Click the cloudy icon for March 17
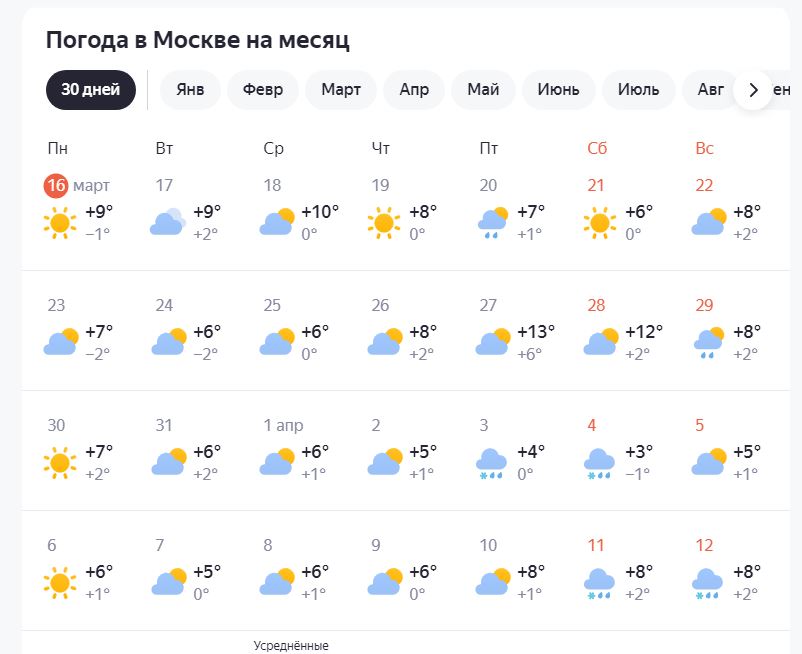Image resolution: width=802 pixels, height=654 pixels. [168, 222]
